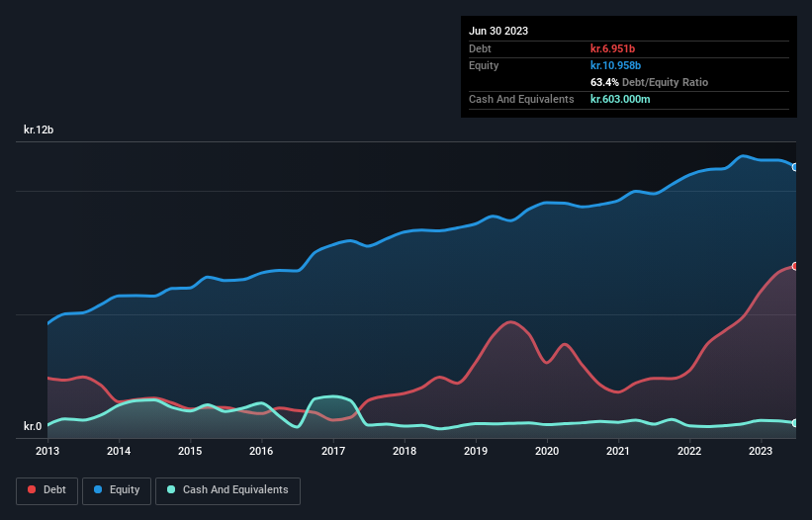812x520 pixels.
Task: Select the Equity endpoint marker on chart
Action: (795, 167)
